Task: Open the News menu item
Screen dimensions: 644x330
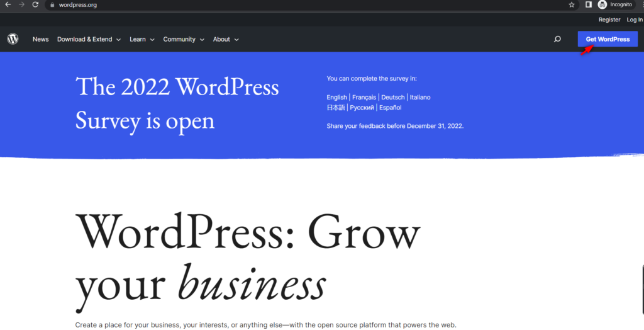Action: [x=41, y=39]
